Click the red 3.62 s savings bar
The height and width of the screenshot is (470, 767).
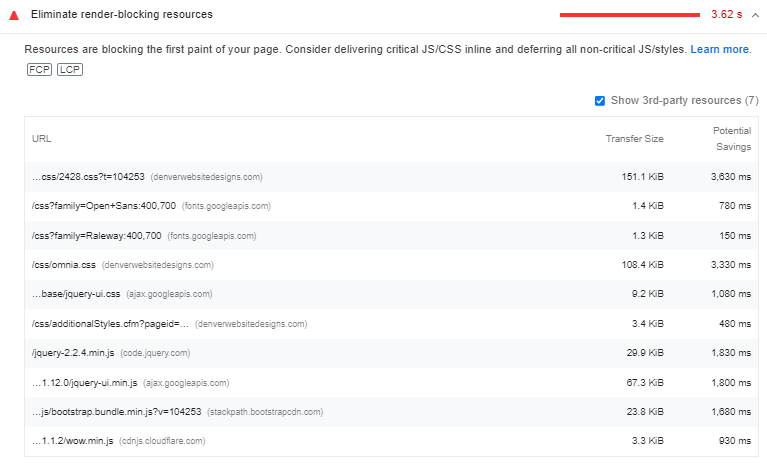pos(630,15)
